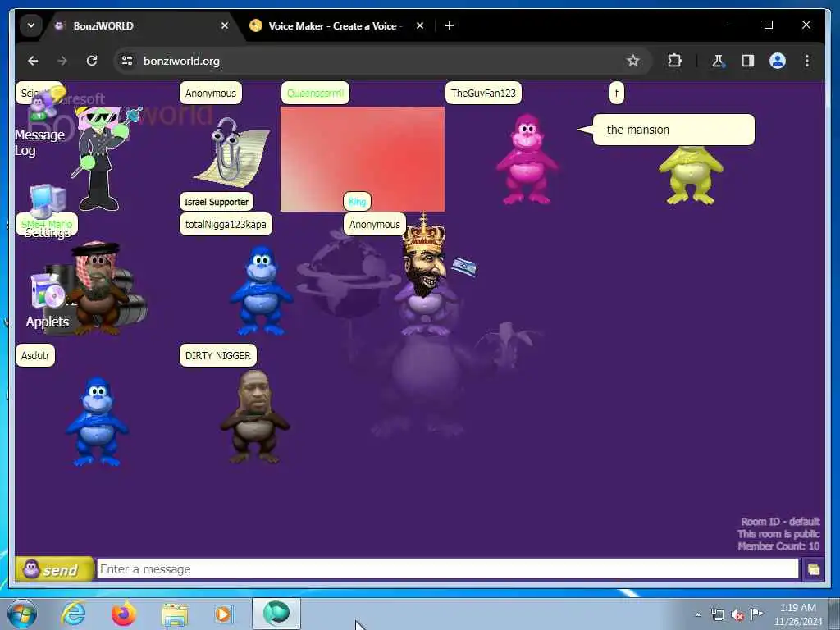This screenshot has height=630, width=840.
Task: Click the Anonymous tag above Clippy
Action: [x=211, y=94]
